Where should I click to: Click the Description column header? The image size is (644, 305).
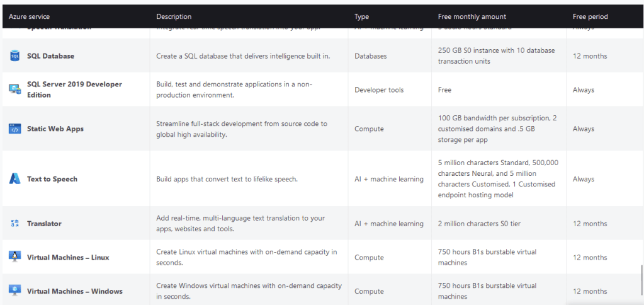[x=174, y=16]
